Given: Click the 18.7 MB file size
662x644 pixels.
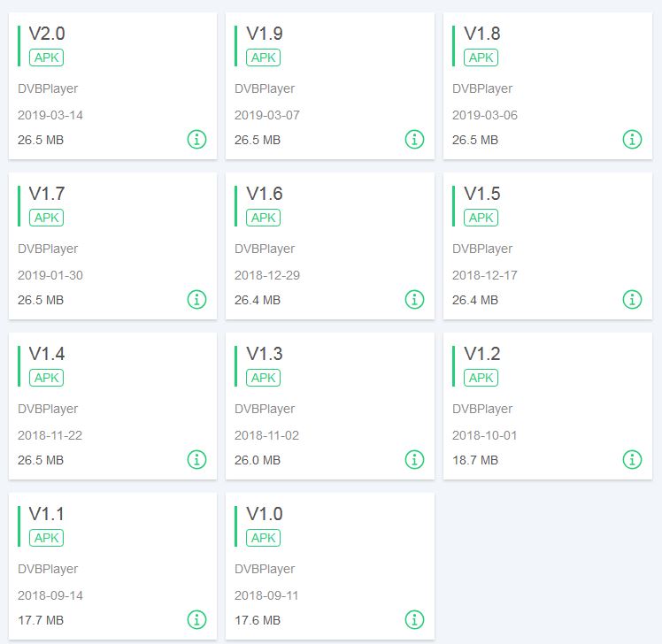Looking at the screenshot, I should [x=475, y=460].
